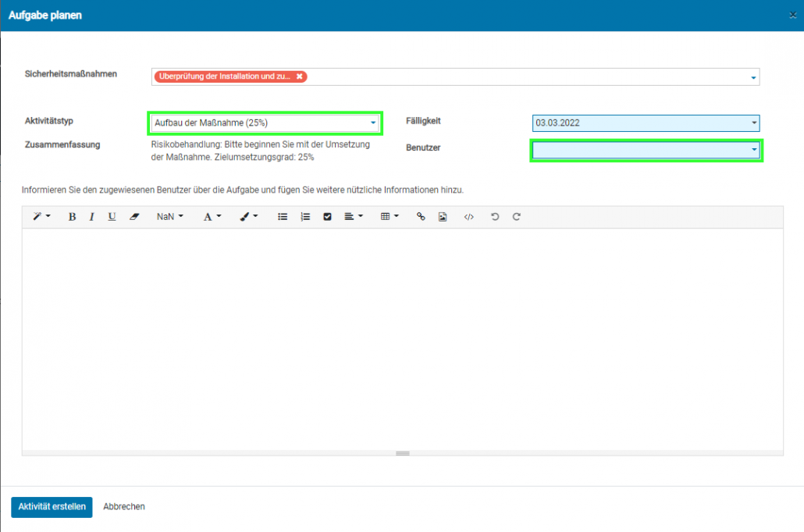This screenshot has height=532, width=804.
Task: Toggle italic text formatting
Action: click(x=91, y=217)
